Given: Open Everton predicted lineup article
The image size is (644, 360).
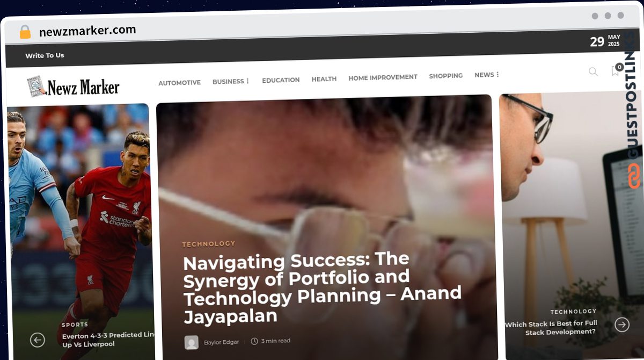Looking at the screenshot, I should (108, 340).
